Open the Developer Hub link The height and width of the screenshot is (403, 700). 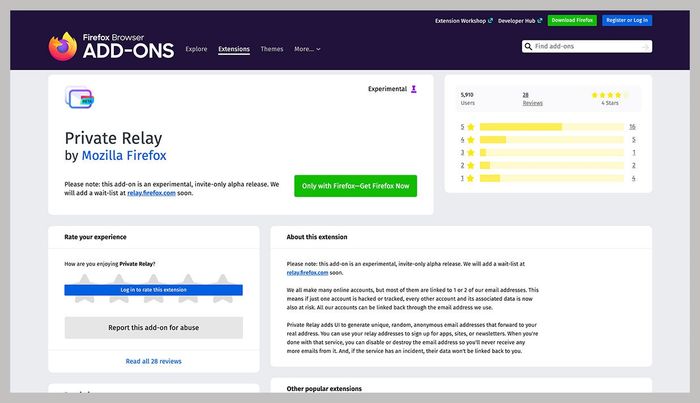click(517, 21)
